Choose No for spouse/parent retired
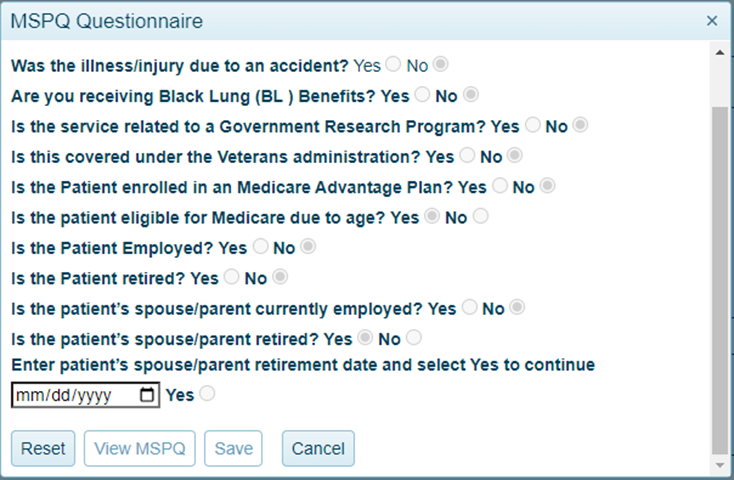This screenshot has width=734, height=480. pyautogui.click(x=413, y=338)
